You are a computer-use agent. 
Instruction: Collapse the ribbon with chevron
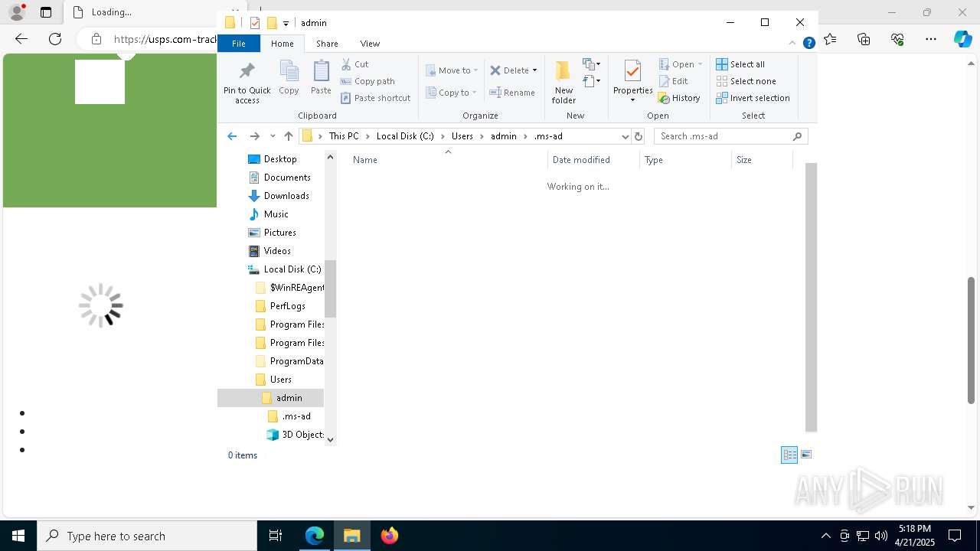pyautogui.click(x=793, y=44)
